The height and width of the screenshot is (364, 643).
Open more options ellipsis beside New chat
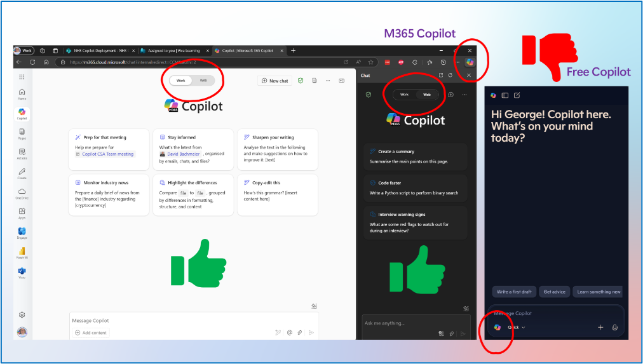[x=328, y=81]
